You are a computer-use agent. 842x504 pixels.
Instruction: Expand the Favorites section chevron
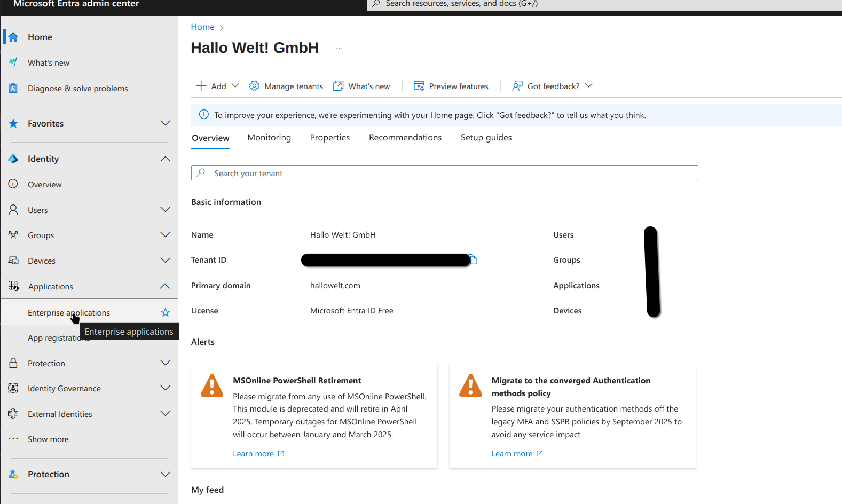click(166, 123)
